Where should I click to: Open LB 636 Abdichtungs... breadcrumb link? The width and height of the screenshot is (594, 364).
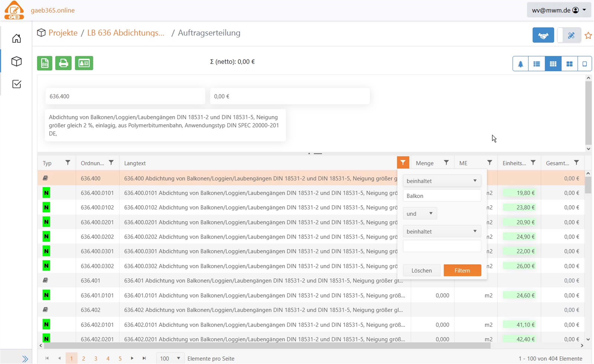coord(126,33)
